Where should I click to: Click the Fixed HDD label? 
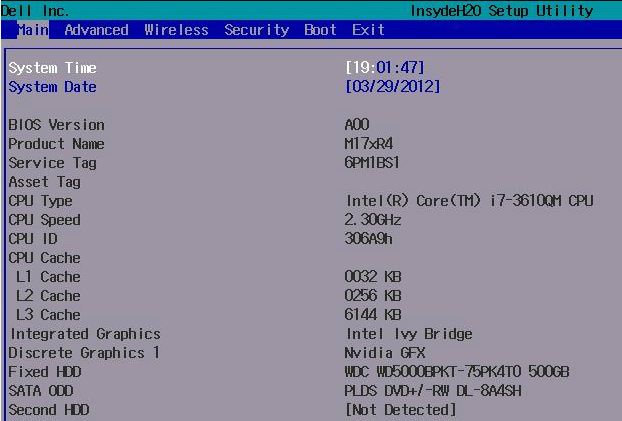point(45,372)
